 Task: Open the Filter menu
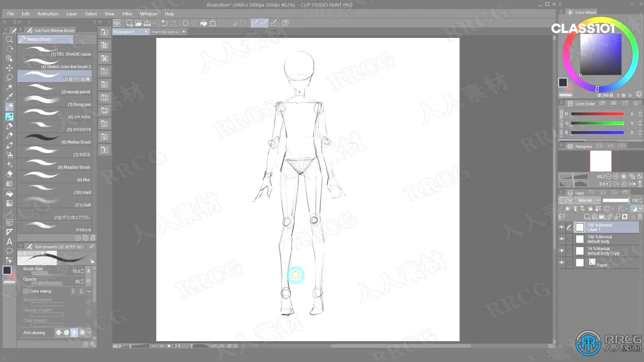coord(127,14)
